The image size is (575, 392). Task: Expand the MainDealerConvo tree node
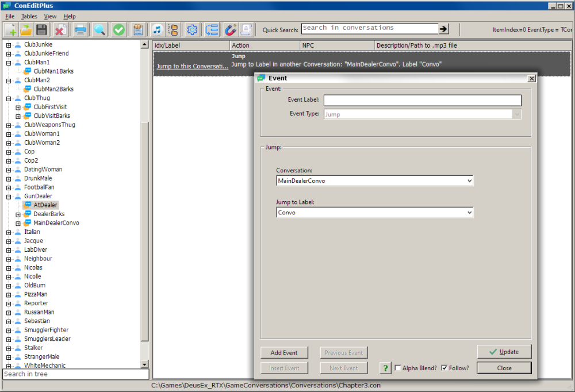(x=18, y=223)
